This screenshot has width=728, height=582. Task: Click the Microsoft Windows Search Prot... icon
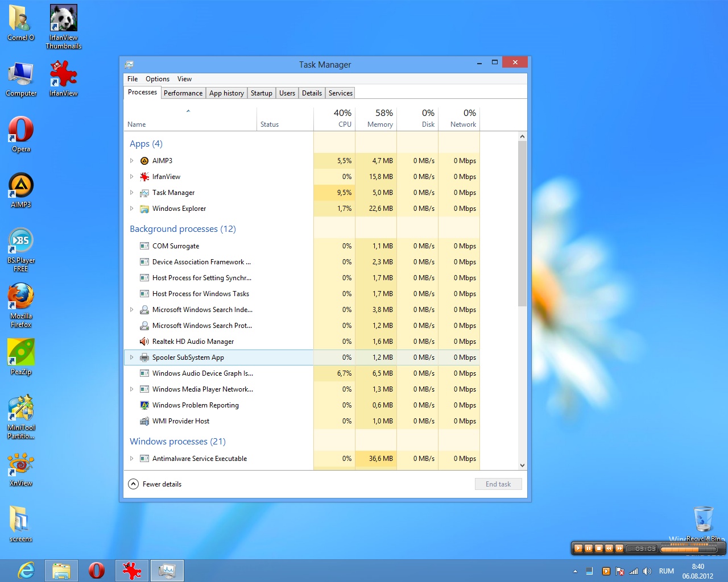(x=144, y=326)
